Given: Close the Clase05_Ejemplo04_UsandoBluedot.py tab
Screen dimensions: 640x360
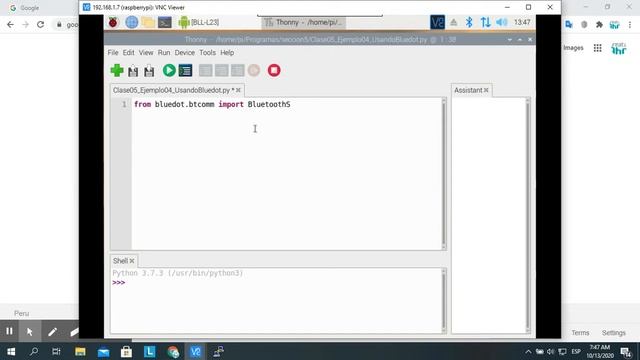Looking at the screenshot, I should (238, 90).
